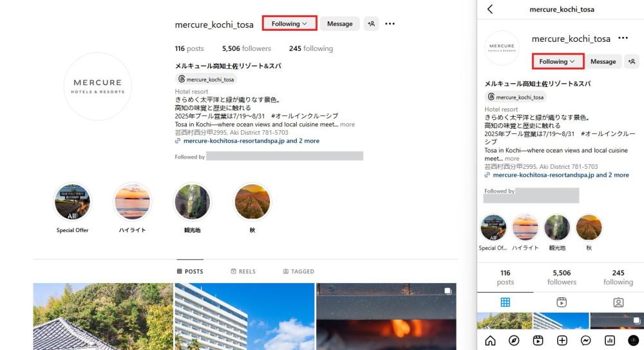Expand bio with 'more' in the mobile panel
The width and height of the screenshot is (644, 350).
pos(512,159)
